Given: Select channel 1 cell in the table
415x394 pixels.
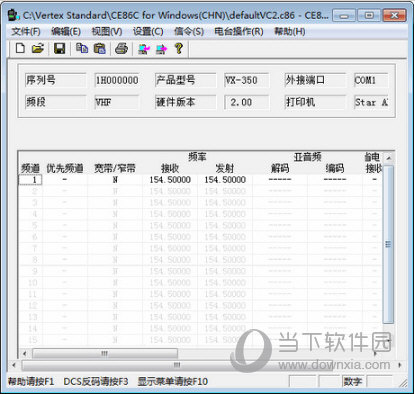Looking at the screenshot, I should point(30,180).
